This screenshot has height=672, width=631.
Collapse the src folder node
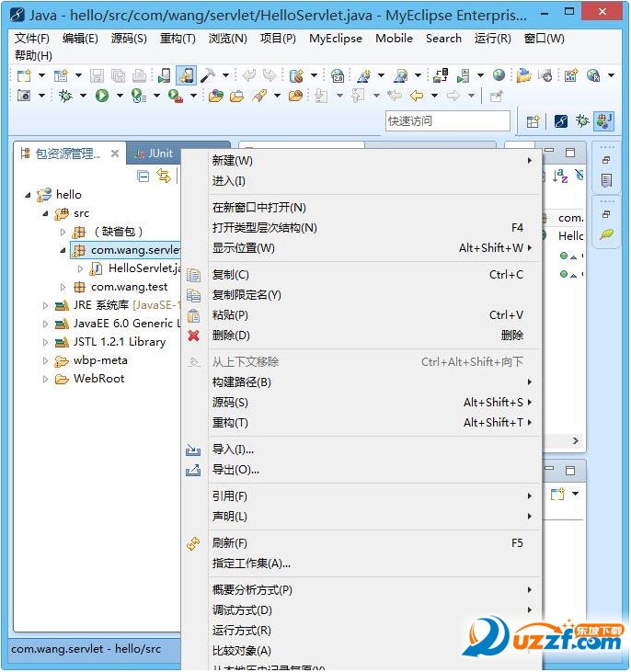[x=45, y=213]
